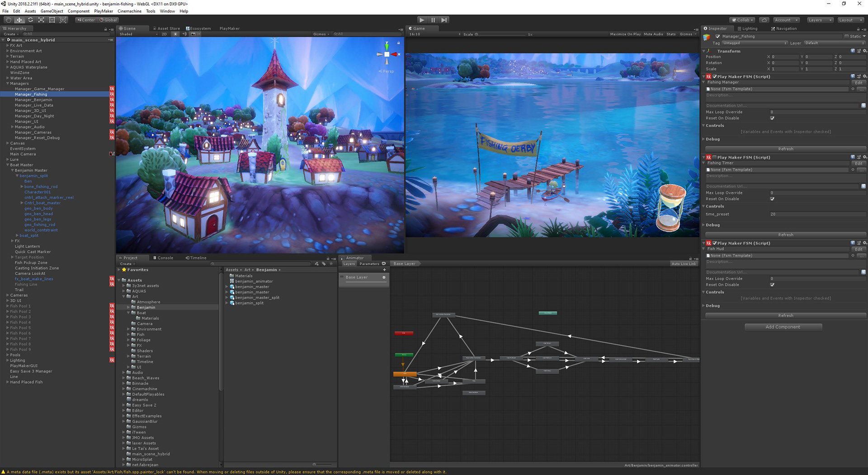Select the combined Transform tool
This screenshot has height=475, width=868.
click(63, 20)
